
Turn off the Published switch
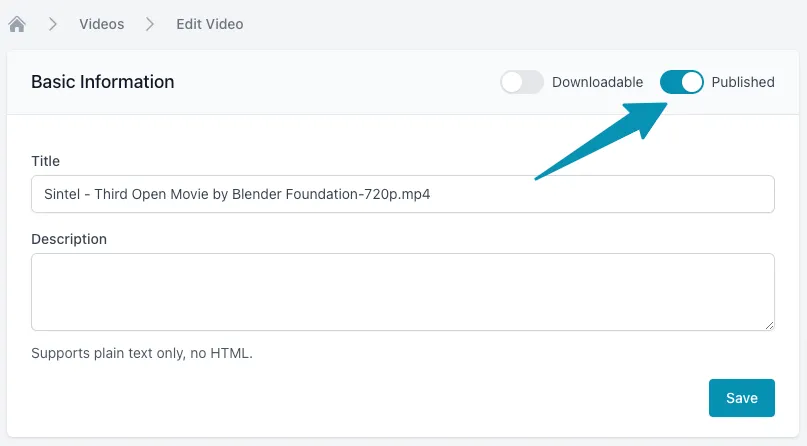pyautogui.click(x=682, y=82)
